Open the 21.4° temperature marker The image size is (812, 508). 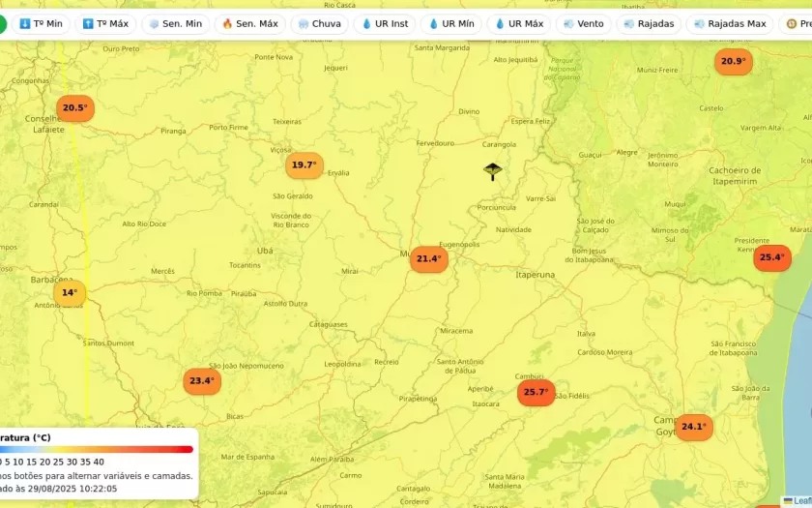(x=428, y=259)
